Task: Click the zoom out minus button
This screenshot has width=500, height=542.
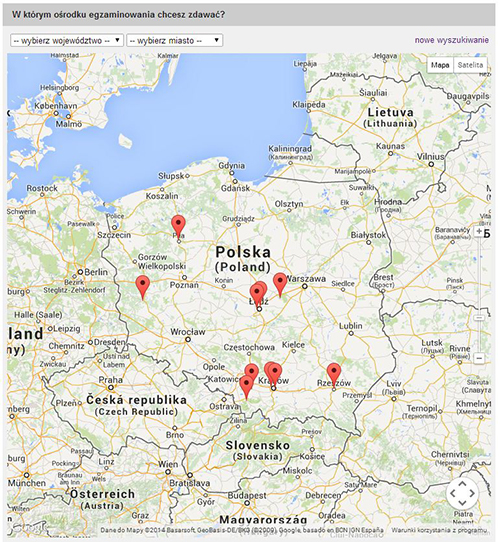Action: (479, 358)
